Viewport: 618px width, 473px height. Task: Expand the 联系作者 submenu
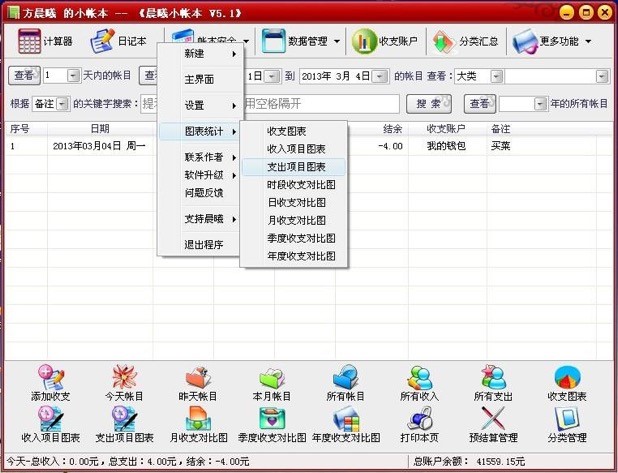pos(199,157)
